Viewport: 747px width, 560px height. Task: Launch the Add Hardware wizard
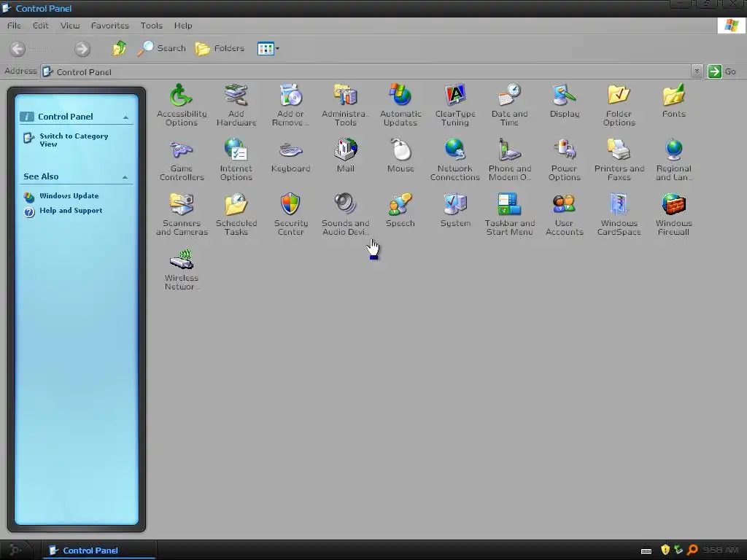[x=236, y=105]
